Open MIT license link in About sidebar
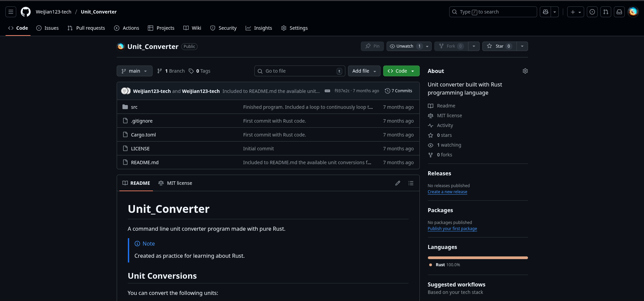 coord(445,116)
